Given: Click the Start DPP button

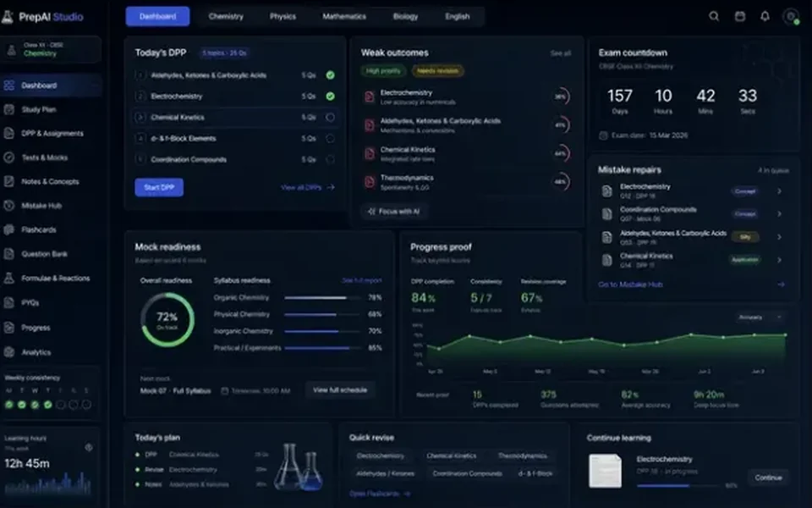Looking at the screenshot, I should (x=159, y=187).
